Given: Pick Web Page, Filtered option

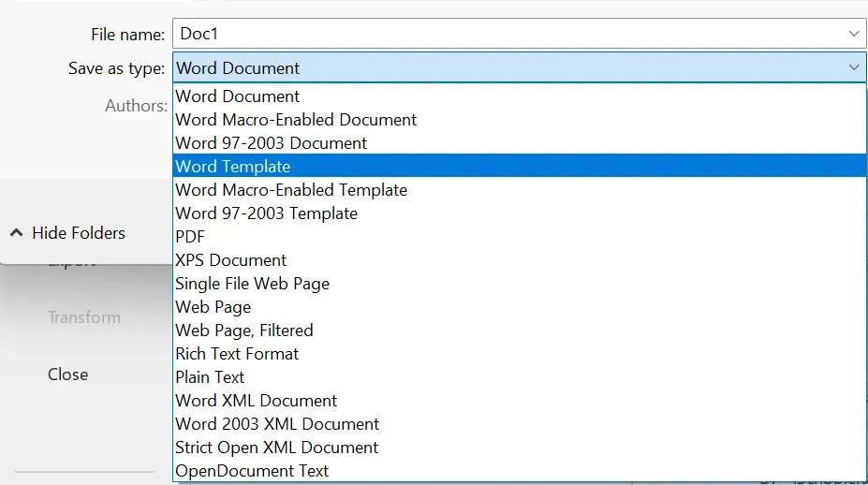Looking at the screenshot, I should (520, 330).
